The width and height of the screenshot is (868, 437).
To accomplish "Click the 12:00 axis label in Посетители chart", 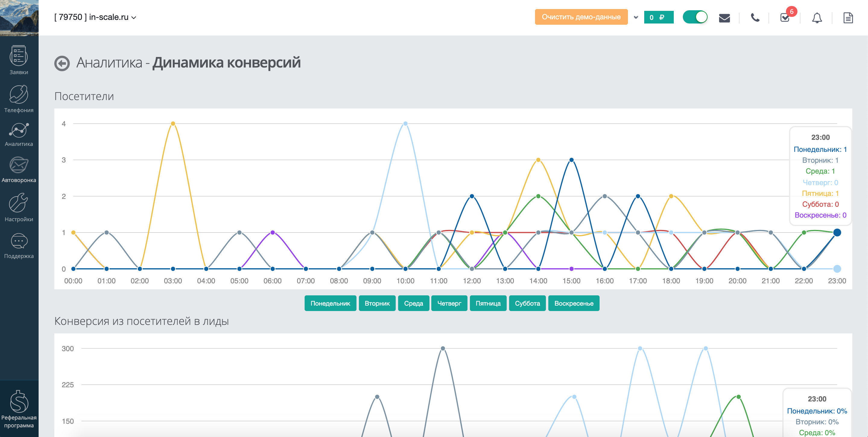I will [472, 281].
